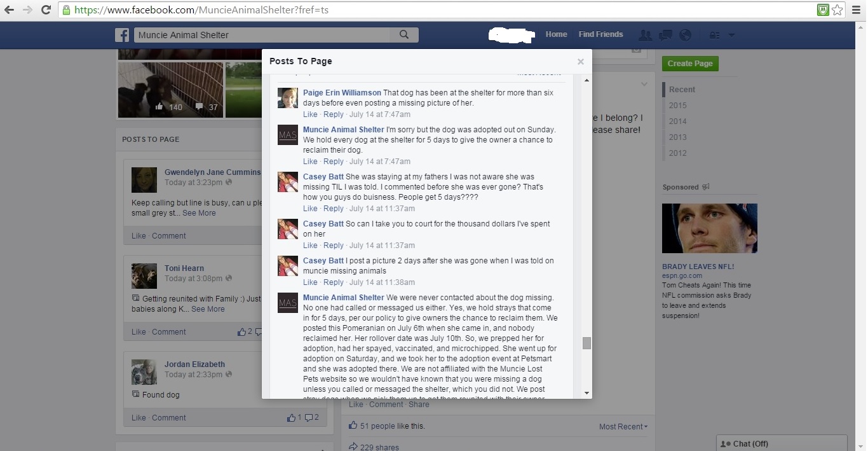Open the privacy shortcuts lock icon
Screen dimensions: 868x451
[715, 35]
